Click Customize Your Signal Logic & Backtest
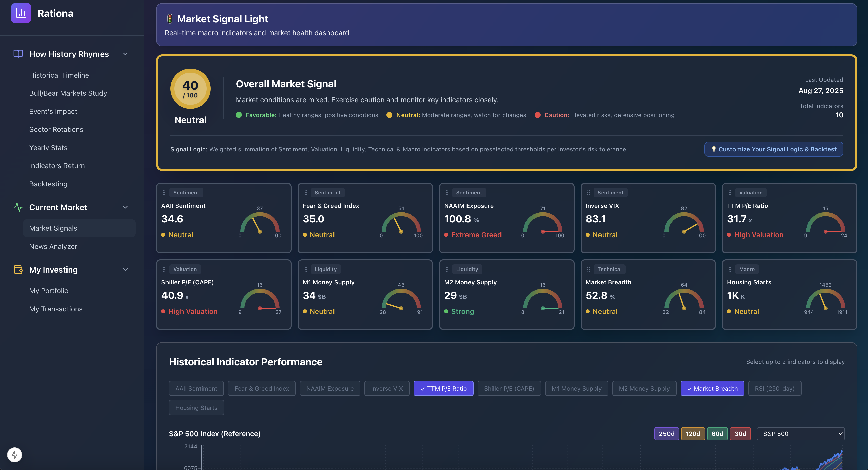The height and width of the screenshot is (470, 868). click(773, 149)
